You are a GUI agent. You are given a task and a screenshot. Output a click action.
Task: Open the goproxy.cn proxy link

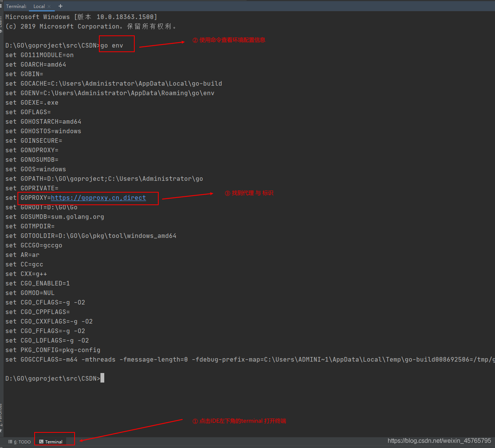tap(98, 198)
